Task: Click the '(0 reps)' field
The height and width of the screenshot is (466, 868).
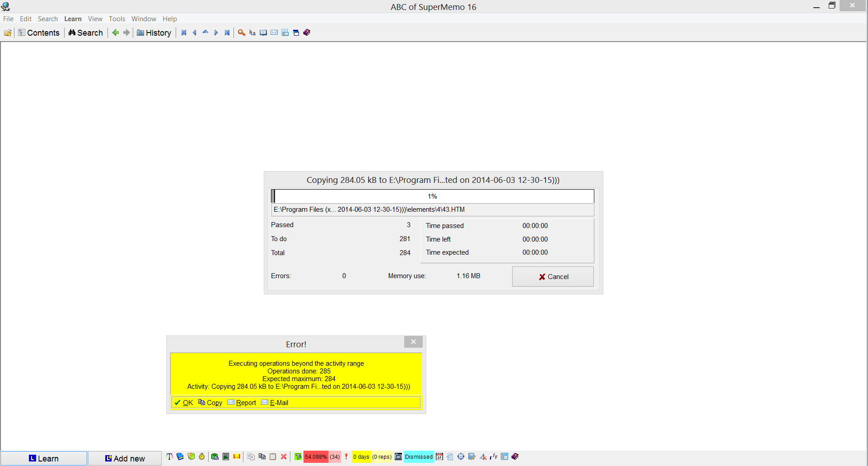Action: click(x=382, y=457)
